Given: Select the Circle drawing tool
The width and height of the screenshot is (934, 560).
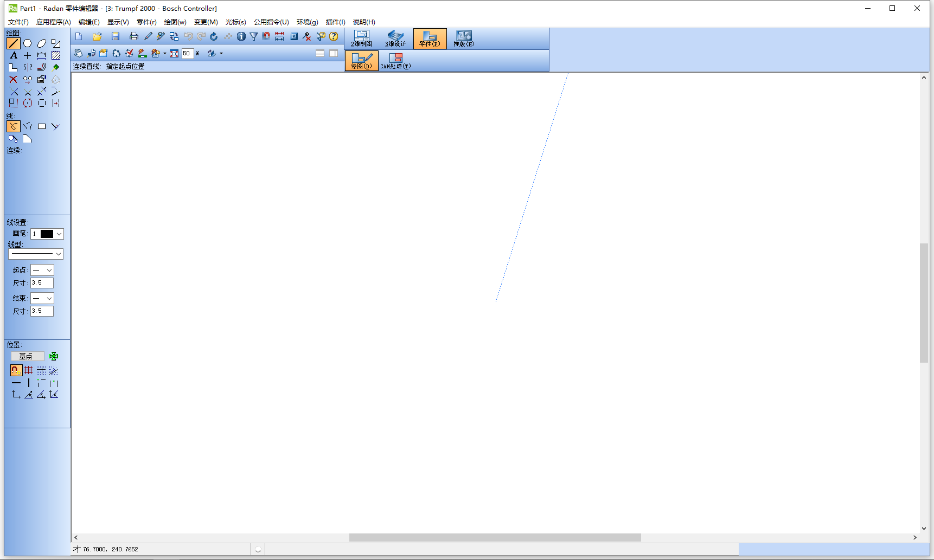Looking at the screenshot, I should coord(28,43).
